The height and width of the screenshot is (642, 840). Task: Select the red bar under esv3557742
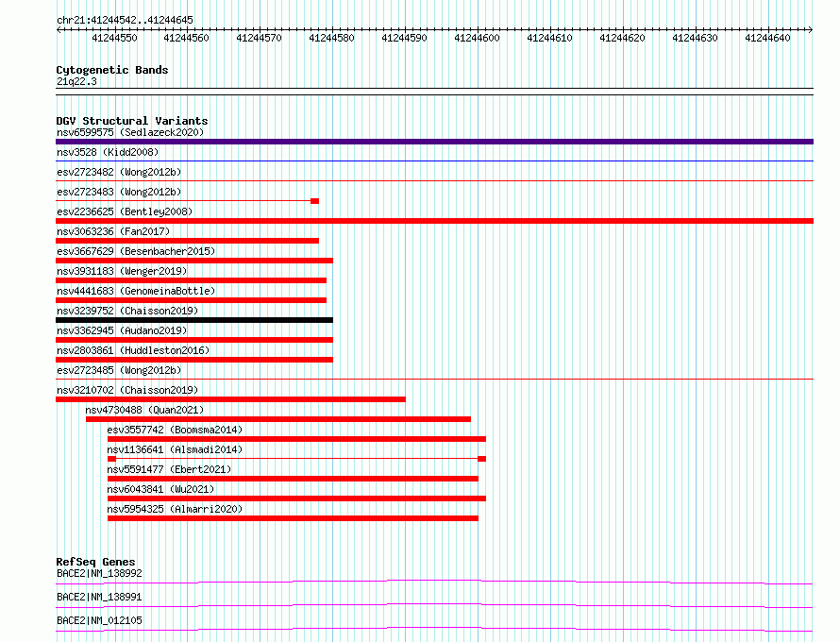tap(296, 439)
